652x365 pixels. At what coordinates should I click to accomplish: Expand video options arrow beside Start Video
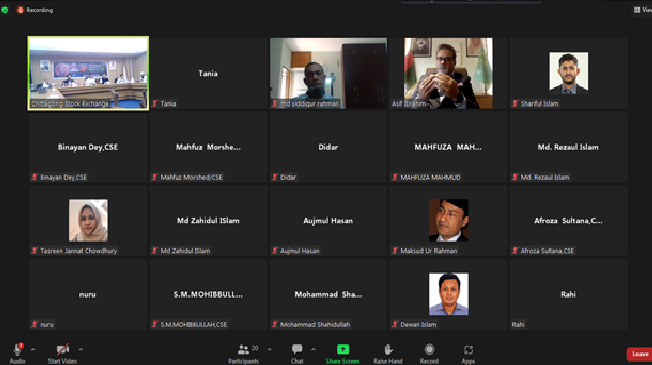point(81,350)
